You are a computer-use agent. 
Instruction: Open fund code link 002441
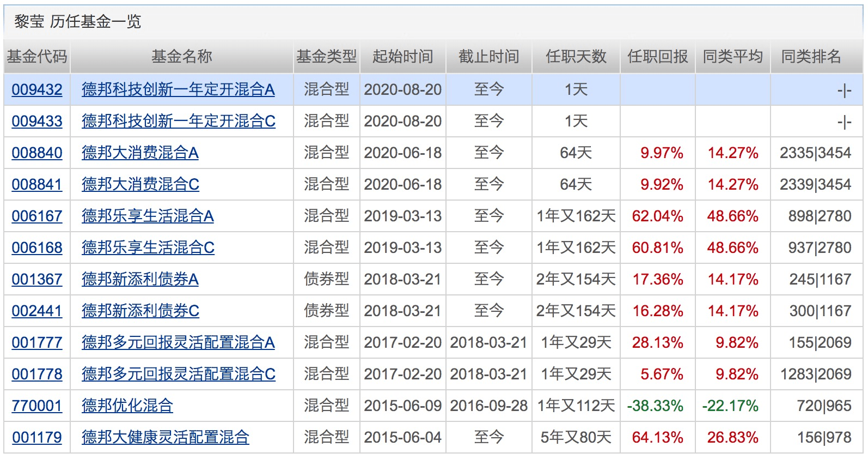37,311
